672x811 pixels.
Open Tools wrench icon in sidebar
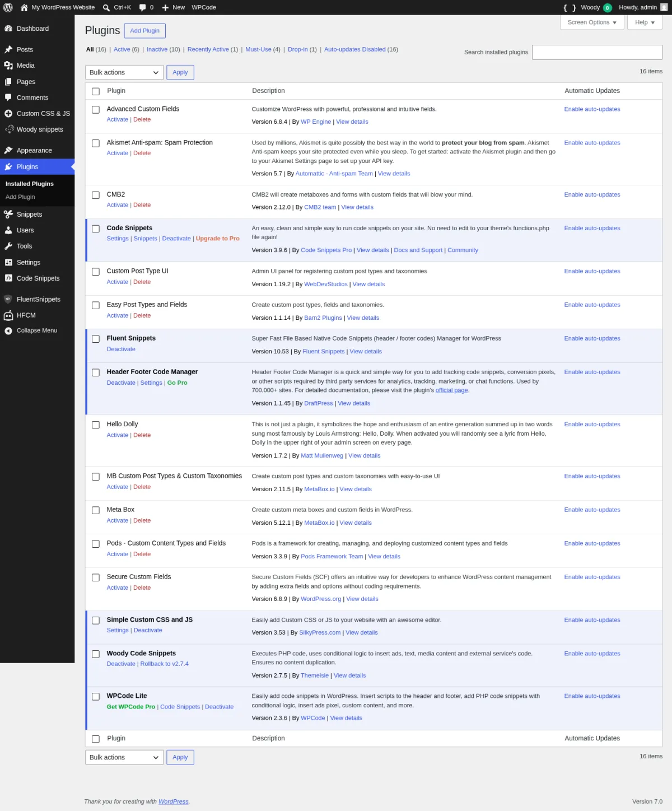[8, 246]
